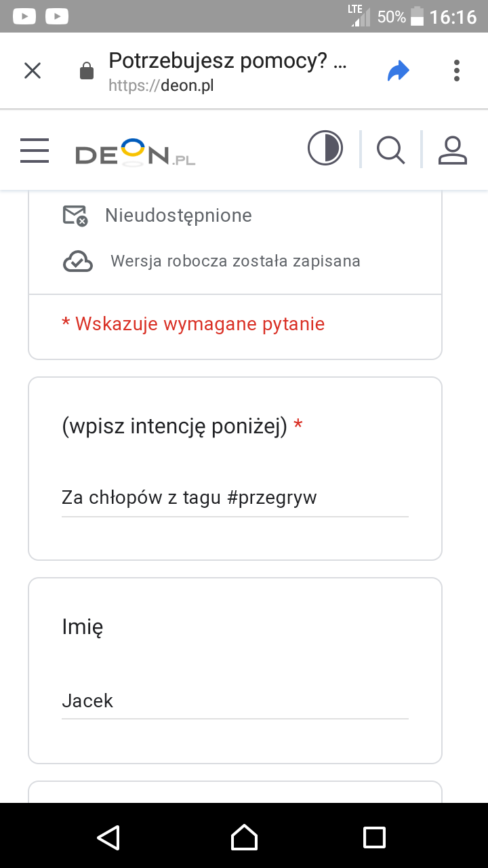Open the DEON hamburger menu
This screenshot has width=488, height=868.
35,150
